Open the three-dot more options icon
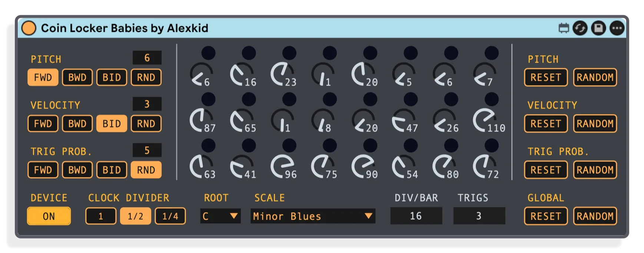This screenshot has width=644, height=253. [x=617, y=28]
